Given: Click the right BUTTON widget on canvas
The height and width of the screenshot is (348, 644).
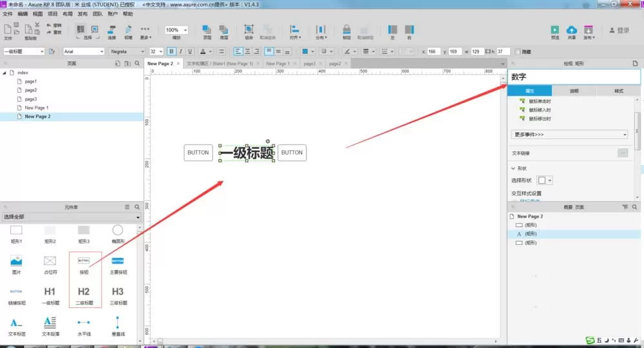Looking at the screenshot, I should (x=292, y=153).
